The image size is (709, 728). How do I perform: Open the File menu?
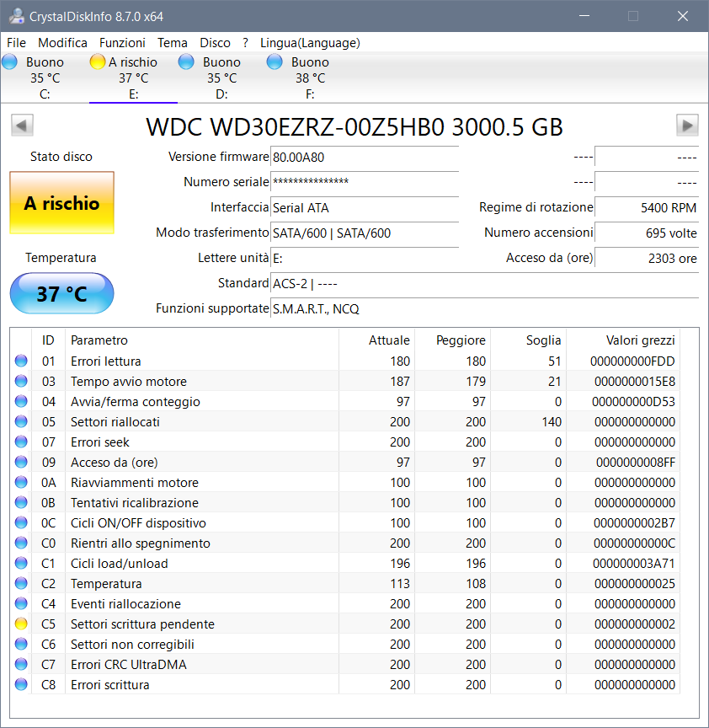16,43
